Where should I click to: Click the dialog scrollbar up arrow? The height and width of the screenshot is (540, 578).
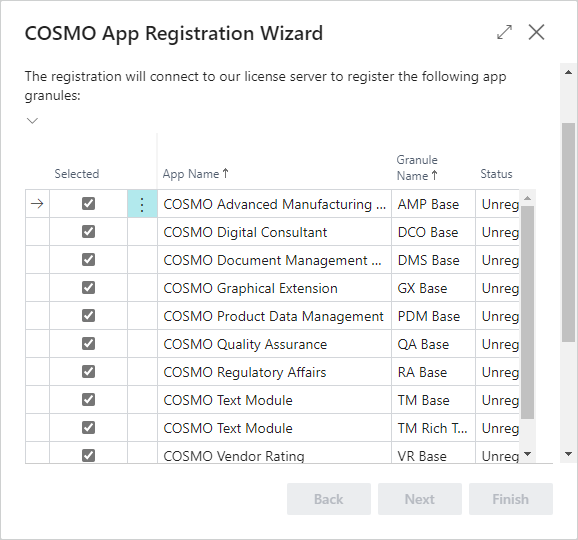click(x=568, y=72)
